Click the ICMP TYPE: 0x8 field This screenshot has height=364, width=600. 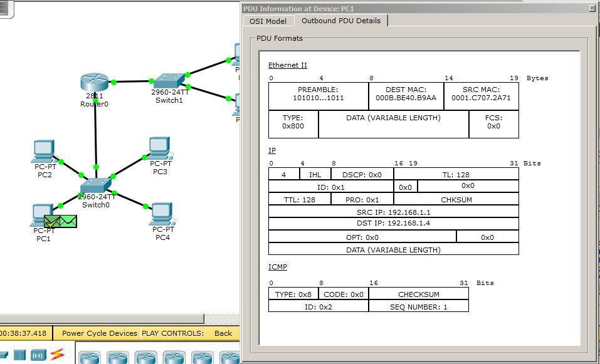[293, 294]
